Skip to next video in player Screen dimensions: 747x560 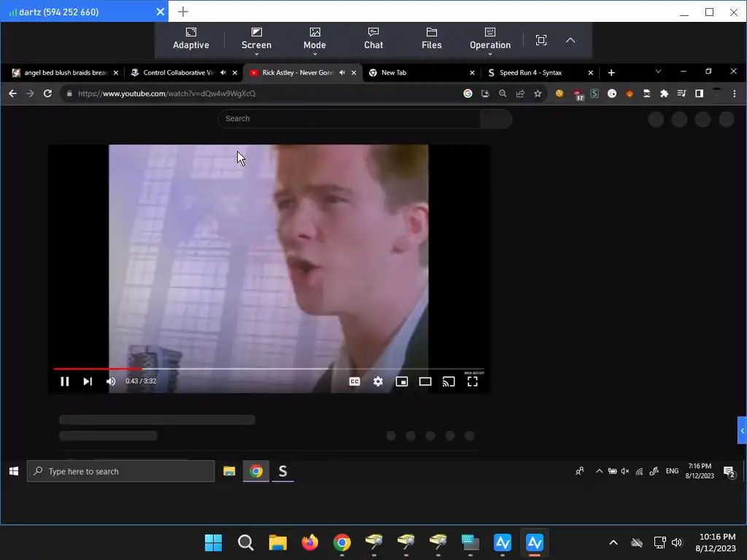[x=88, y=381]
